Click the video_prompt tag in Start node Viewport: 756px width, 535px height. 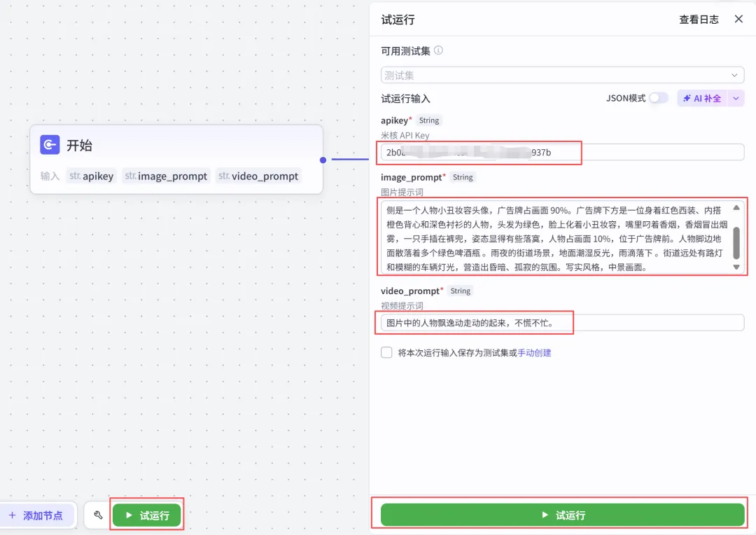pos(258,176)
